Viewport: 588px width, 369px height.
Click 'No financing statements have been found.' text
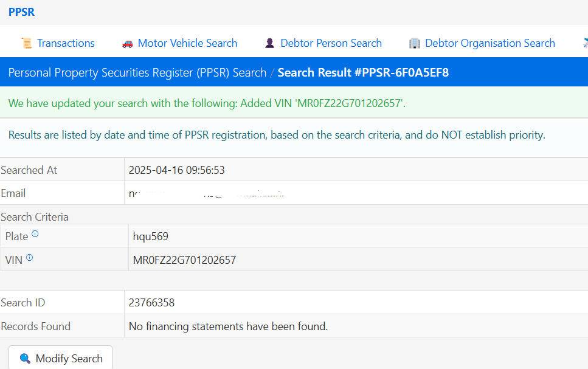tap(229, 326)
